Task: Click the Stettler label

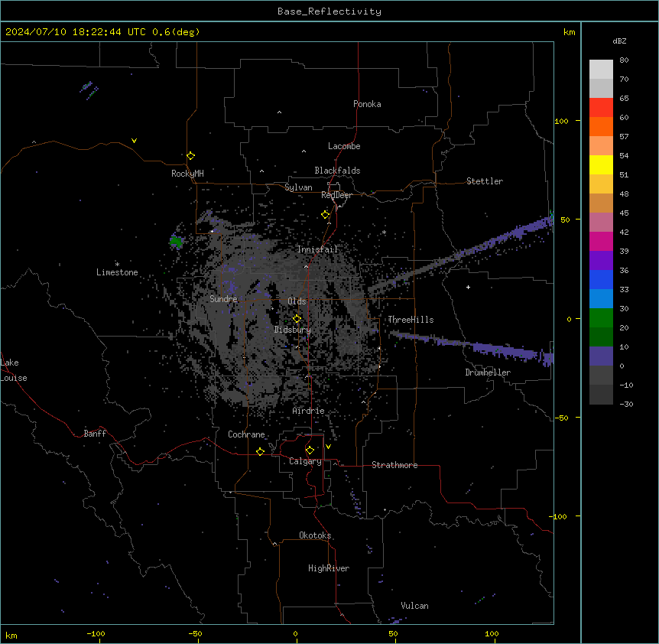Action: (x=485, y=181)
